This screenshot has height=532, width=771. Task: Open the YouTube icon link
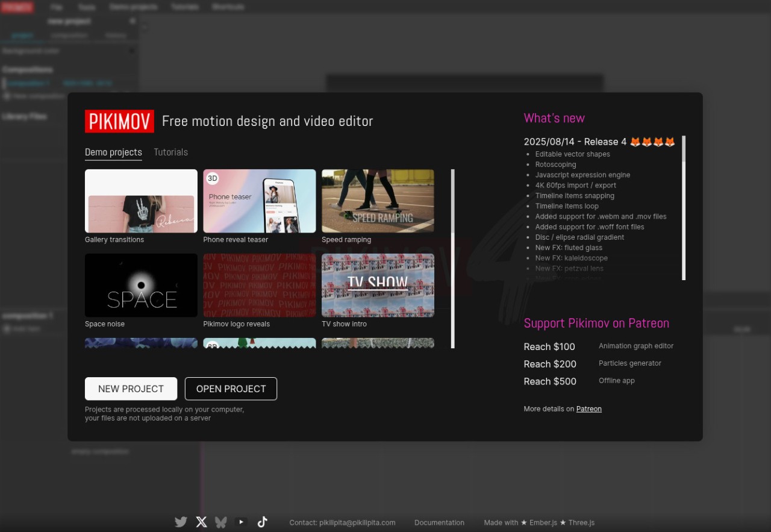tap(241, 522)
